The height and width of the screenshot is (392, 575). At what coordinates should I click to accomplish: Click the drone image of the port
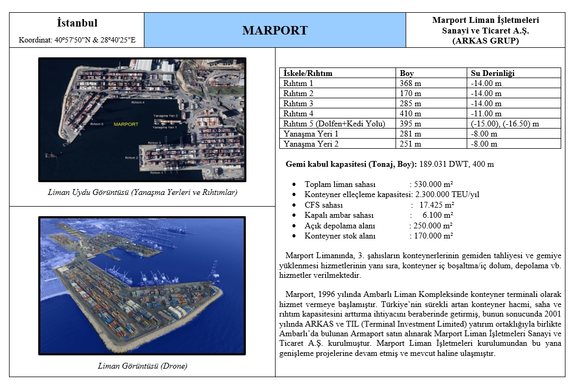(x=142, y=286)
